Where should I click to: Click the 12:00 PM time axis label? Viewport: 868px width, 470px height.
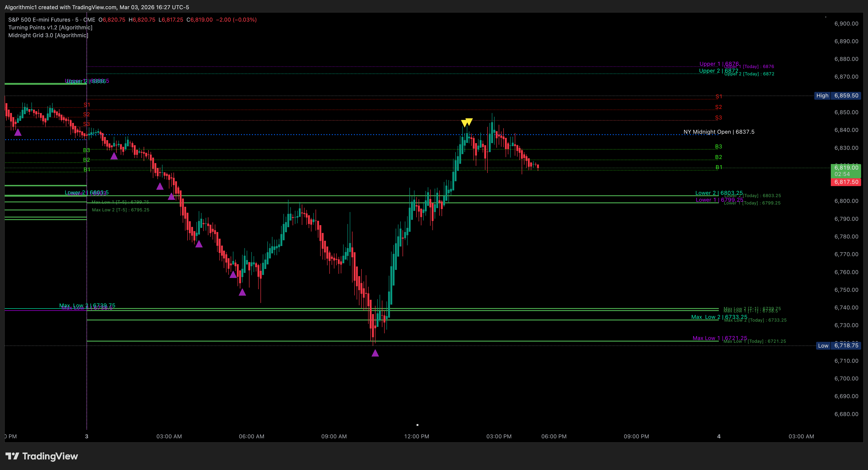pyautogui.click(x=417, y=436)
